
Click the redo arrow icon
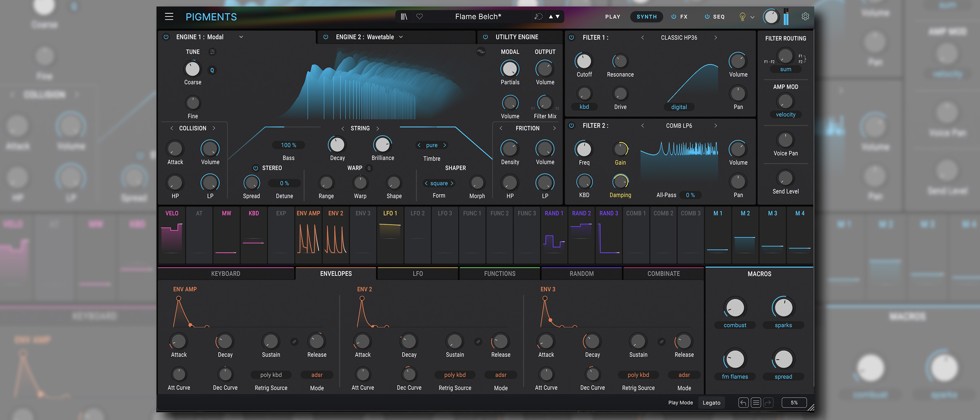click(x=768, y=402)
